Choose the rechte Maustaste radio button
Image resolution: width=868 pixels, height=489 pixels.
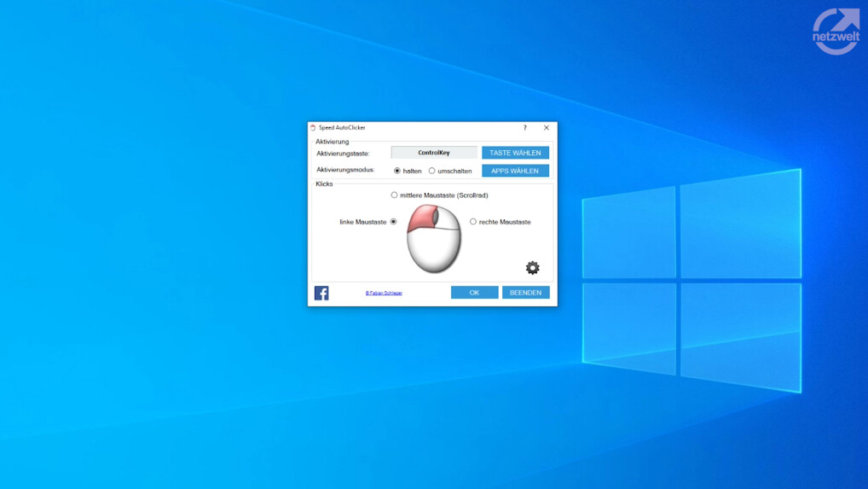point(473,222)
